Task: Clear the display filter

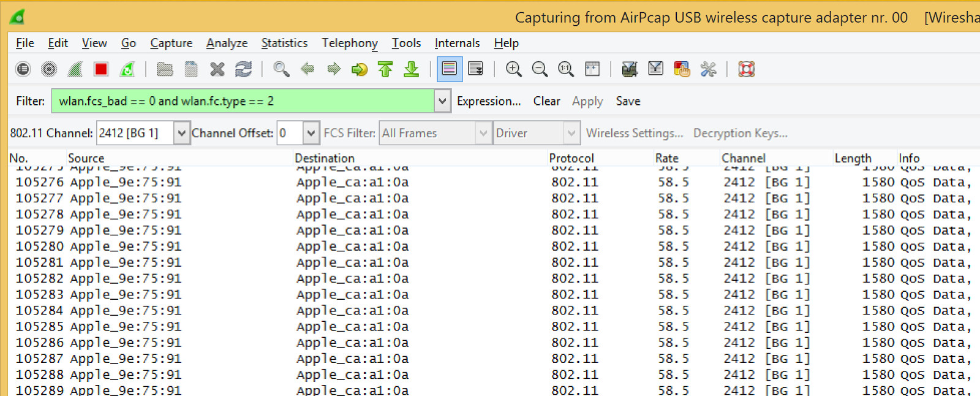Action: click(x=546, y=101)
